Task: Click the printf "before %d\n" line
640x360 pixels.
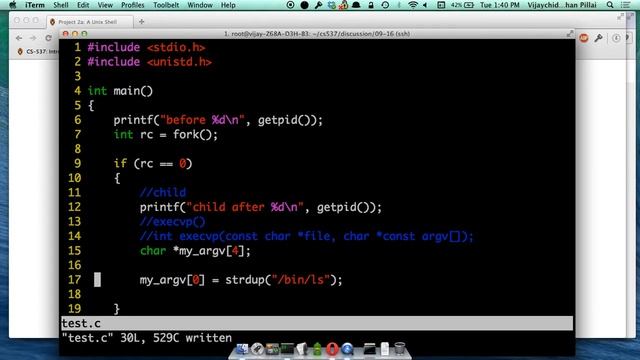Action: click(218, 120)
